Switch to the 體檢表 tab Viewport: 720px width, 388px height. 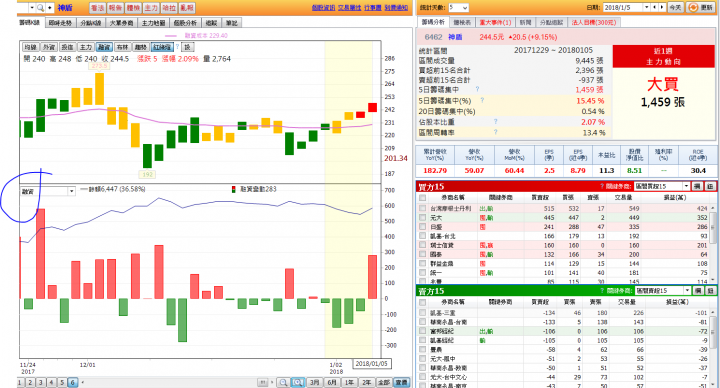click(462, 22)
